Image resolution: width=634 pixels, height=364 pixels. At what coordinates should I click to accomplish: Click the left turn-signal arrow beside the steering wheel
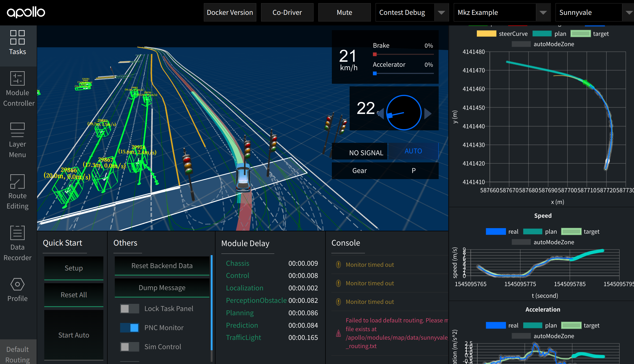click(x=381, y=113)
